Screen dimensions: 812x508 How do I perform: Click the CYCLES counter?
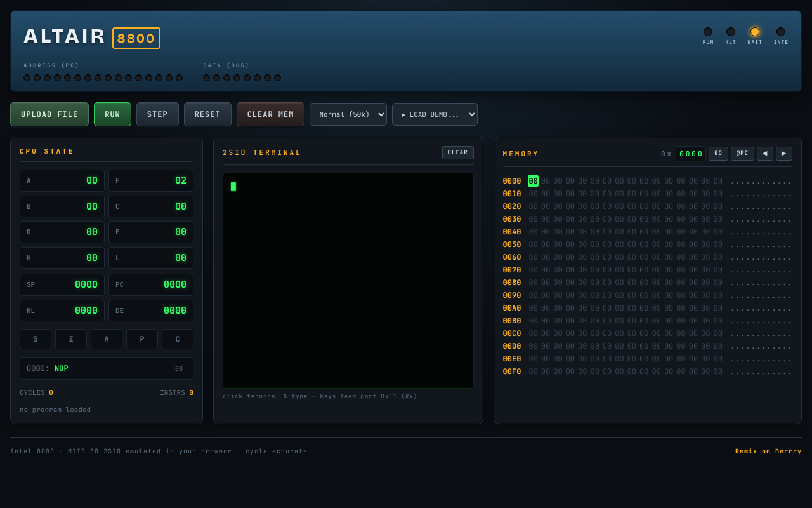click(x=36, y=392)
